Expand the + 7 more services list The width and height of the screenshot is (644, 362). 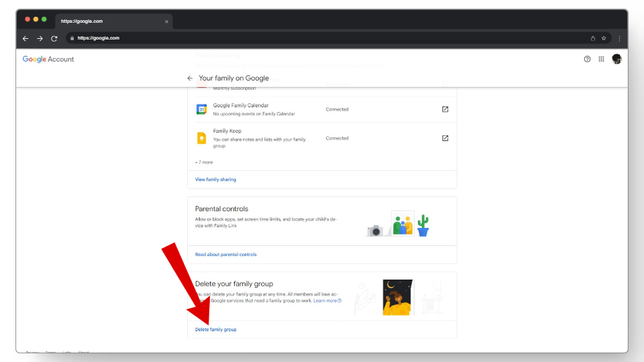pos(204,162)
